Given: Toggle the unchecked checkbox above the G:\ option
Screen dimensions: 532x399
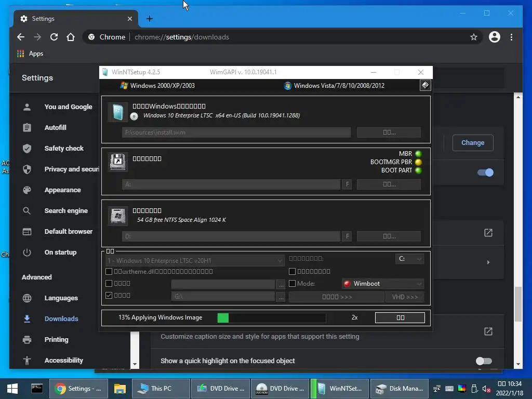Looking at the screenshot, I should pyautogui.click(x=109, y=283).
